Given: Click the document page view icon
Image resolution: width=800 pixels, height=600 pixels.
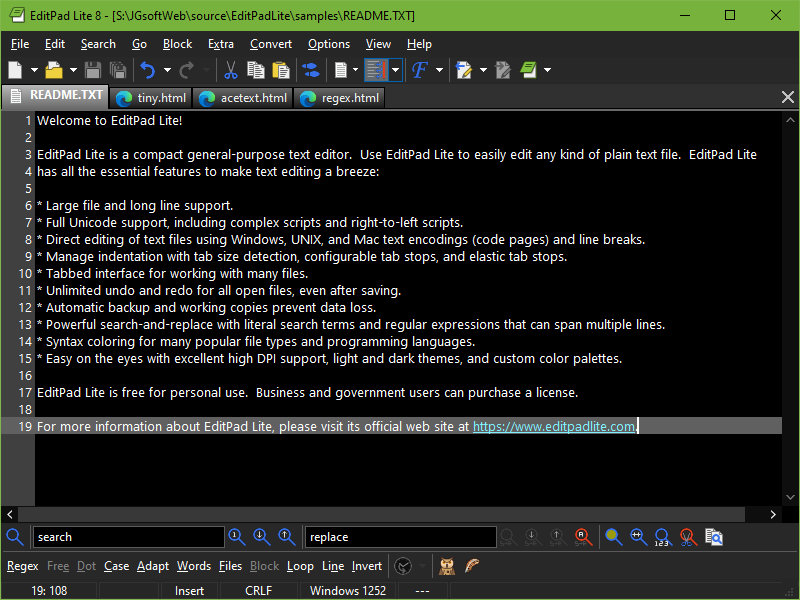Looking at the screenshot, I should pyautogui.click(x=341, y=70).
